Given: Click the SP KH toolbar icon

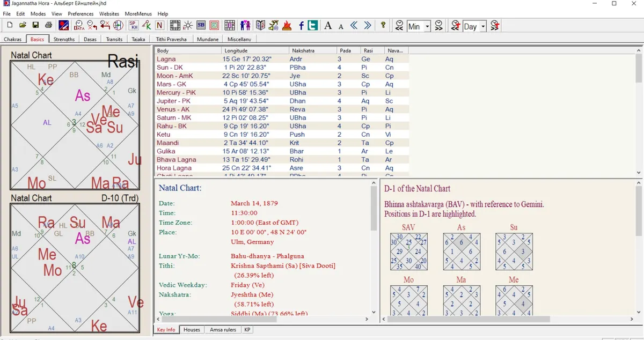Looking at the screenshot, I should (133, 25).
